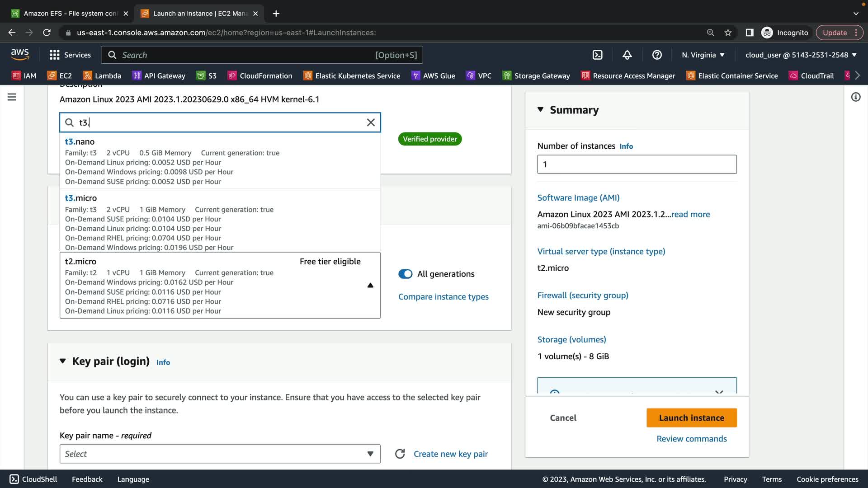Open the Services grid menu
Viewport: 868px width, 488px height.
click(x=70, y=55)
